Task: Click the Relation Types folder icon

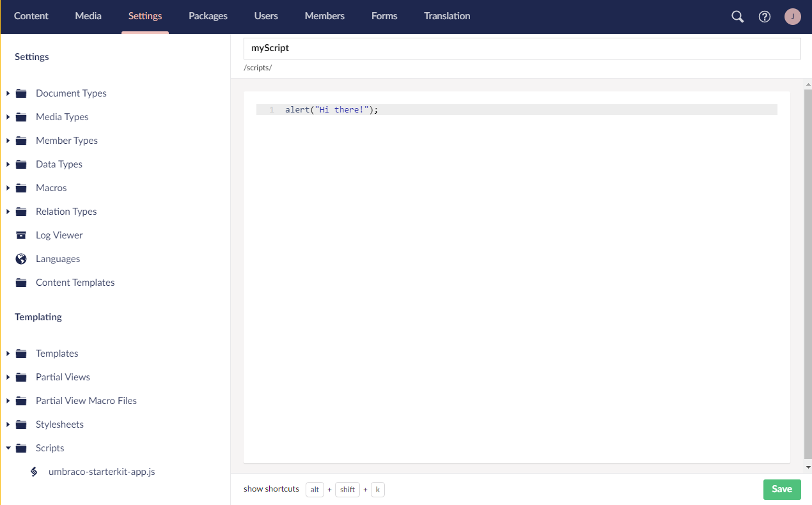Action: click(21, 212)
